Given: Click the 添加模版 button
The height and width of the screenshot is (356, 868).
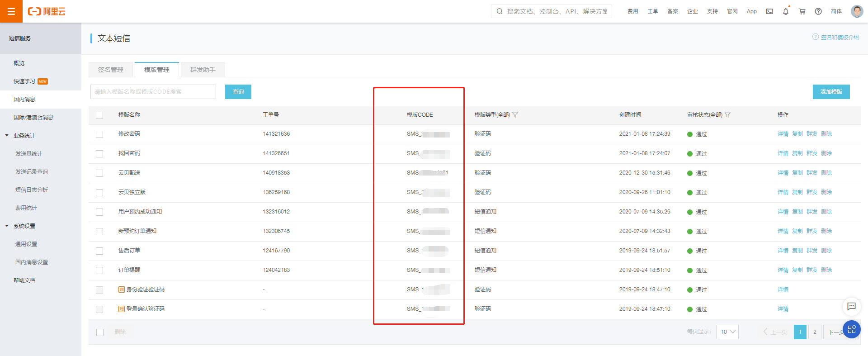Looking at the screenshot, I should pos(831,92).
